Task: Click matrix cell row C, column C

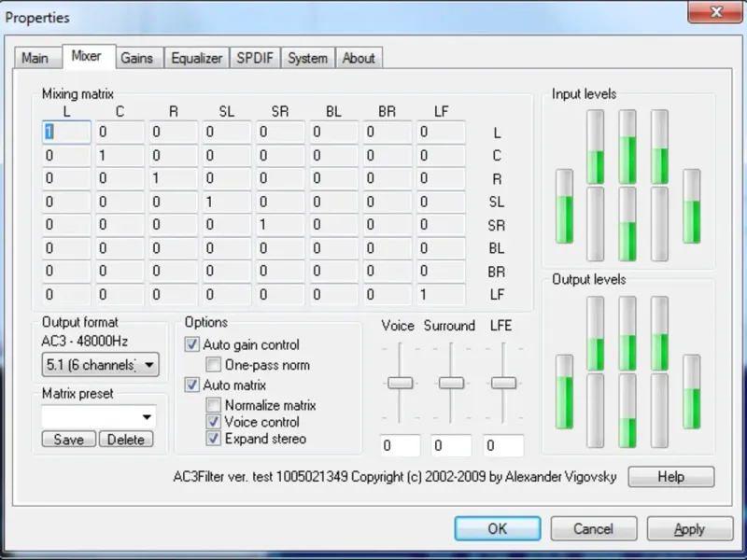Action: pos(120,155)
